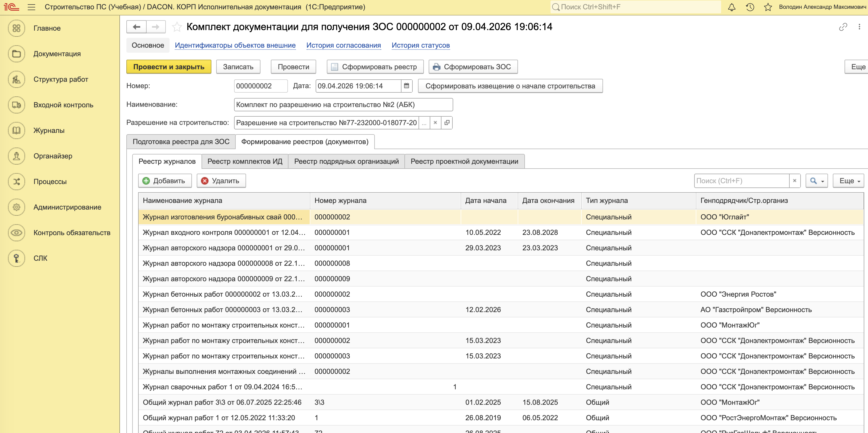Open Журналы section in sidebar
Image resolution: width=868 pixels, height=433 pixels.
click(x=49, y=131)
